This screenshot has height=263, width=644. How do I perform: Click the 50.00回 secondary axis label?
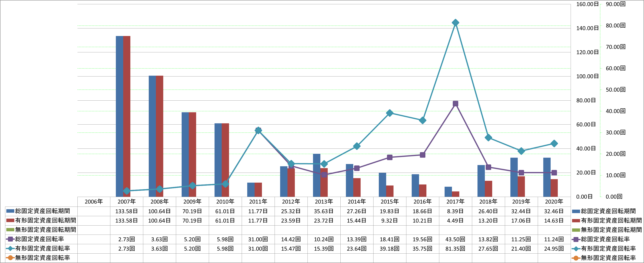(x=616, y=90)
